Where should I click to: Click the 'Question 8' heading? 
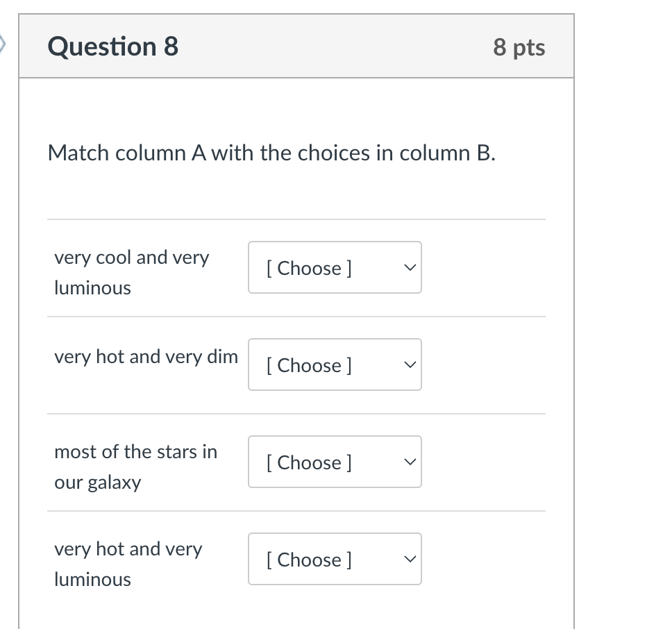[112, 47]
